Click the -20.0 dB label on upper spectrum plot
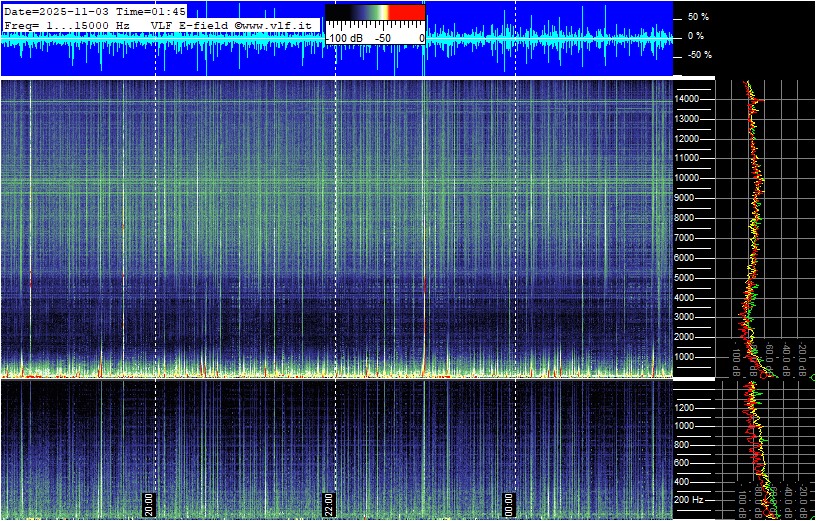The image size is (816, 521). pyautogui.click(x=802, y=357)
